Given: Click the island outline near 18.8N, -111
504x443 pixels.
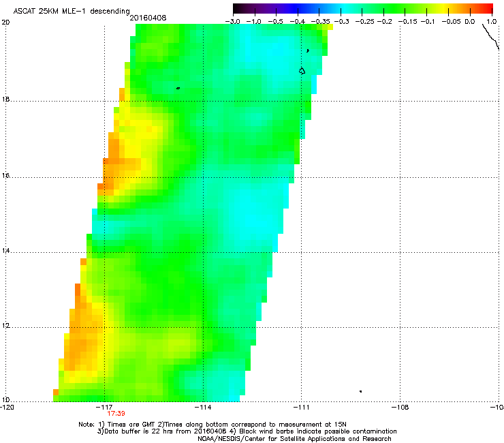Looking at the screenshot, I should 302,71.
